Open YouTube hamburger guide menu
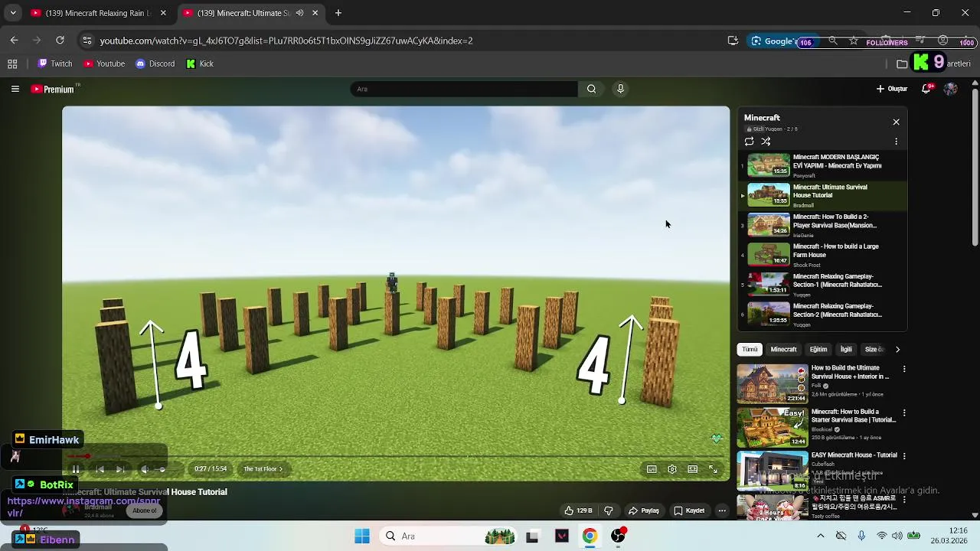 15,89
